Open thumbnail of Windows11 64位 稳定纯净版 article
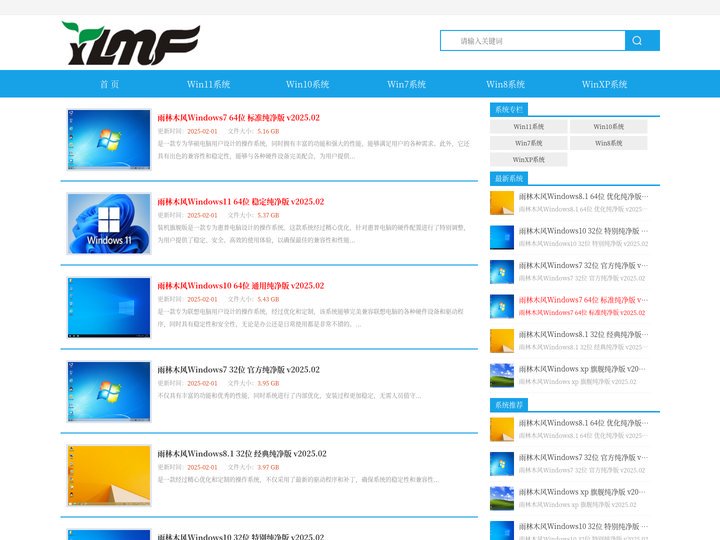 [x=109, y=224]
